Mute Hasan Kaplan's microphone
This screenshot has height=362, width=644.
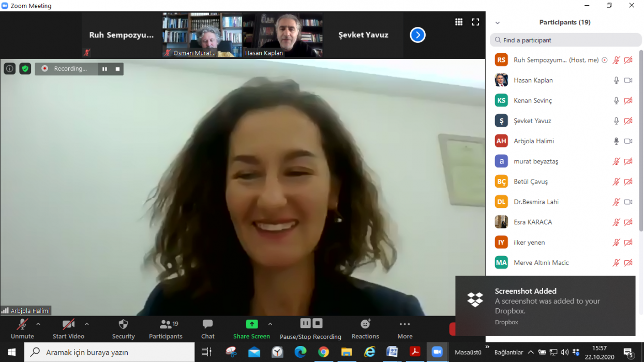click(616, 80)
